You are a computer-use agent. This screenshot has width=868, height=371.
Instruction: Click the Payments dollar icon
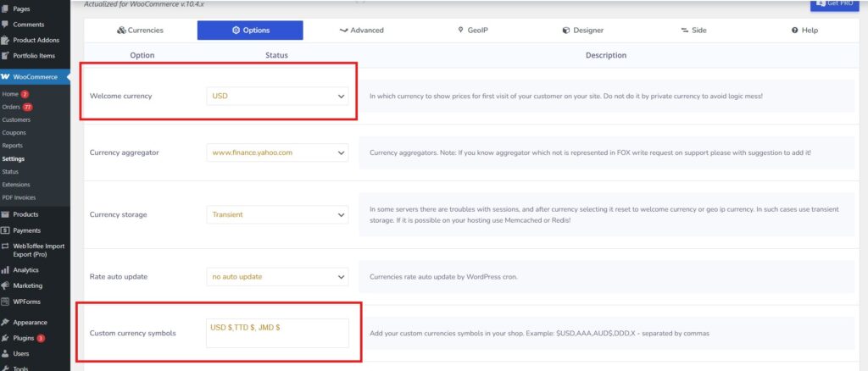6,230
